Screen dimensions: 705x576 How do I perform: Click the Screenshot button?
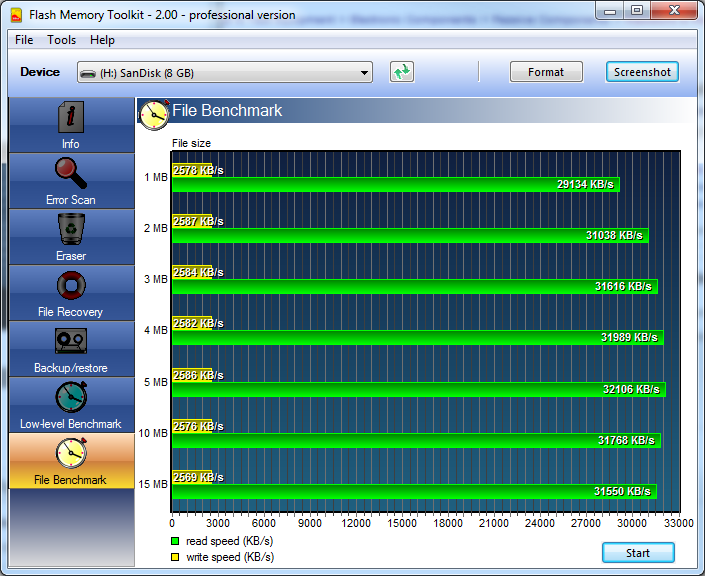pyautogui.click(x=642, y=72)
